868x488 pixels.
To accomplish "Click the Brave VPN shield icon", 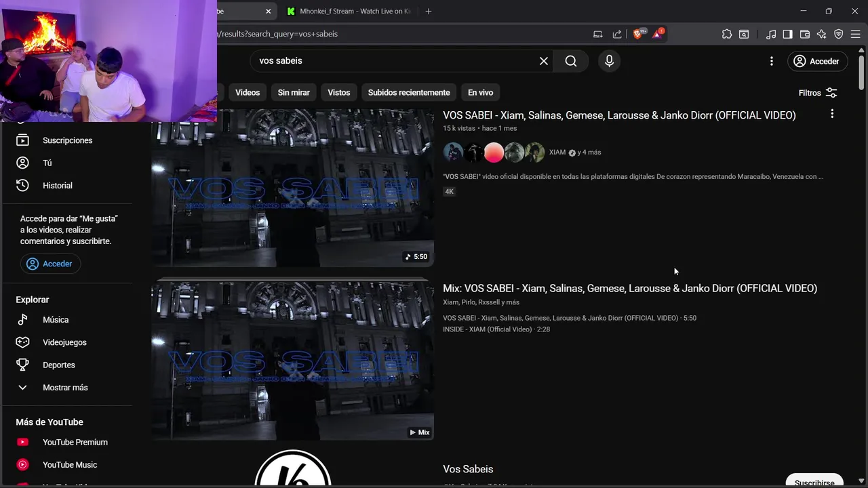I will (838, 34).
